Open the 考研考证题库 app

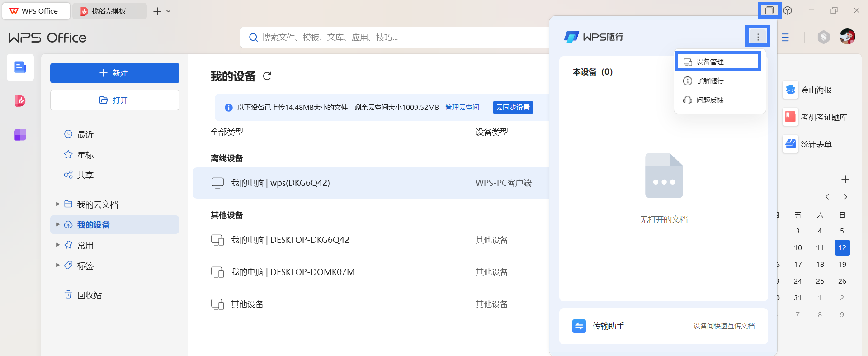point(815,117)
